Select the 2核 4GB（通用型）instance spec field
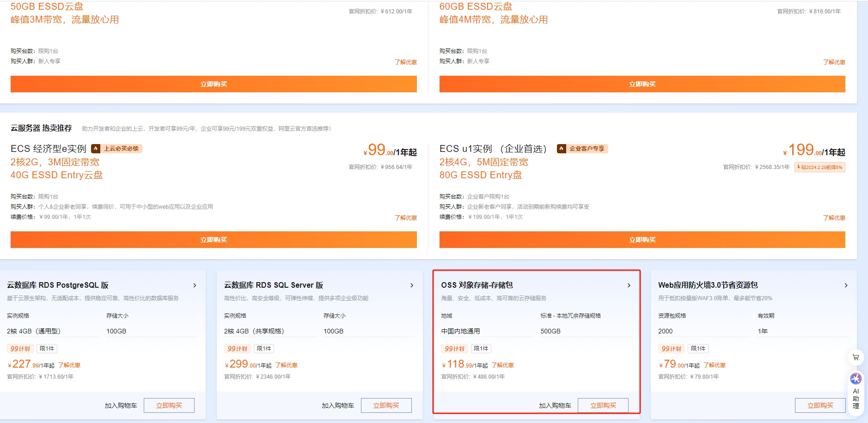Image resolution: width=868 pixels, height=423 pixels. [x=53, y=331]
